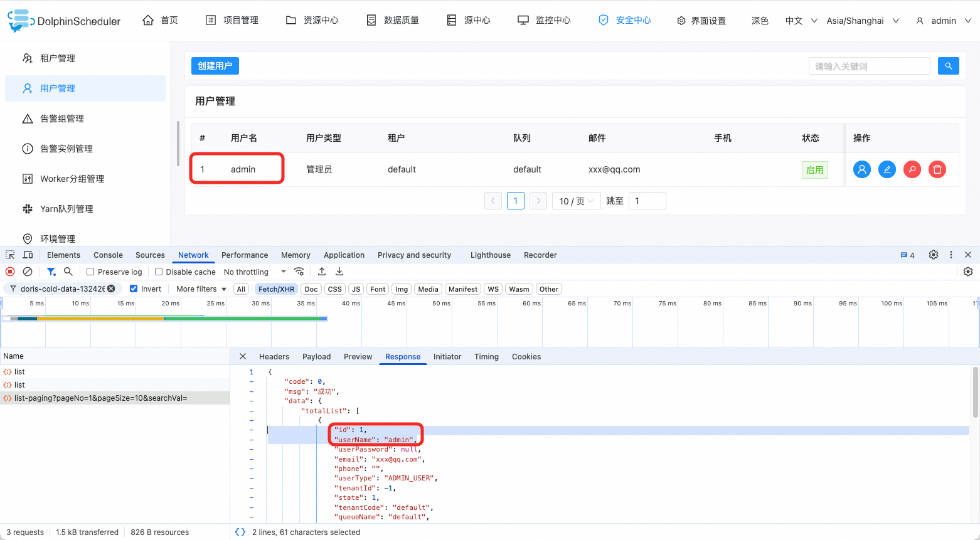Open the 中文 language dropdown

tap(801, 21)
